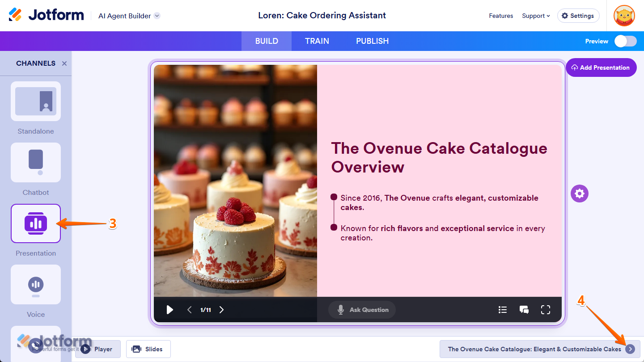
Task: Open the chat transcript icon
Action: coord(524,310)
